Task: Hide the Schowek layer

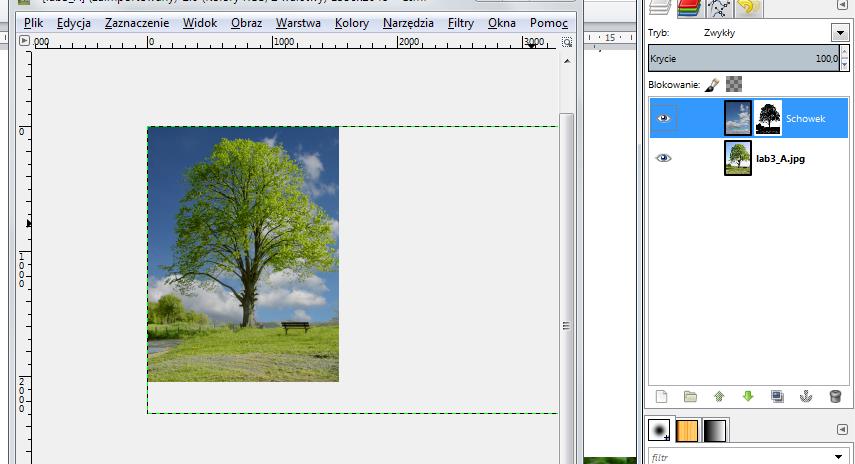Action: coord(663,118)
